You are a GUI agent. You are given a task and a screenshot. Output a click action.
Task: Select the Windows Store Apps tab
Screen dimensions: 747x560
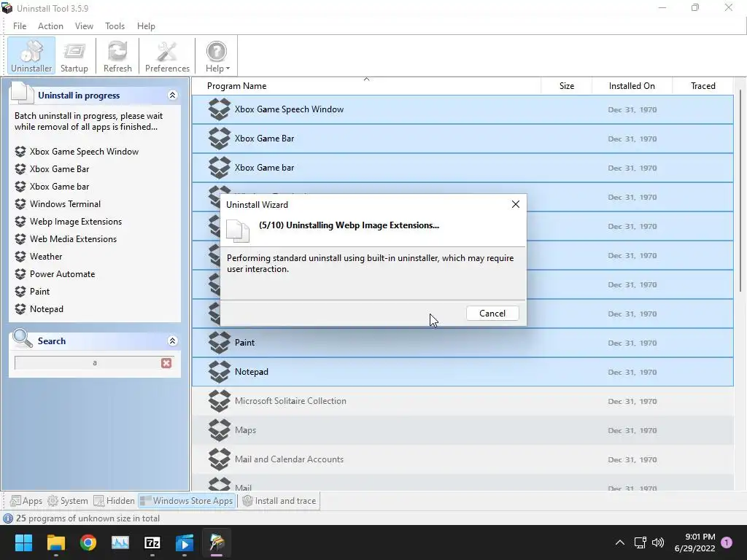[x=187, y=501]
